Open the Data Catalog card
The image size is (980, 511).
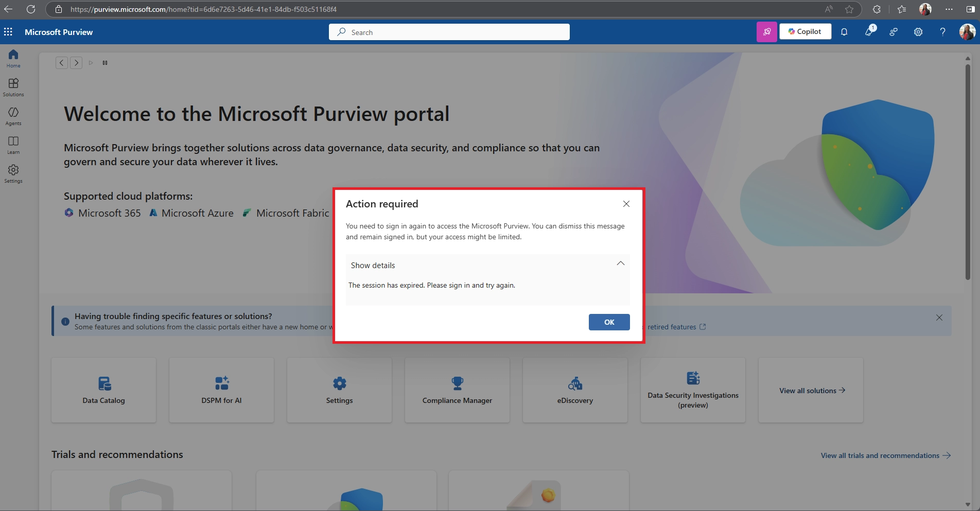pyautogui.click(x=104, y=390)
